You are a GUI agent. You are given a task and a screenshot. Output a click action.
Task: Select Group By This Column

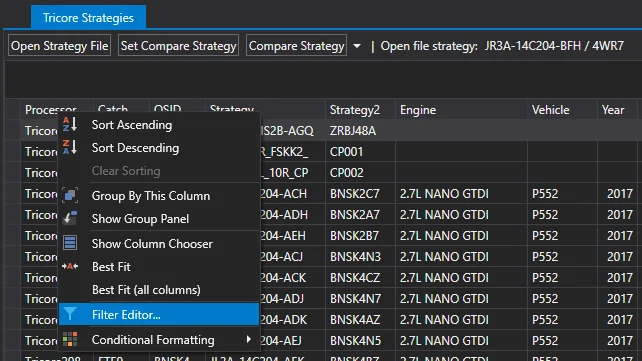tap(159, 196)
